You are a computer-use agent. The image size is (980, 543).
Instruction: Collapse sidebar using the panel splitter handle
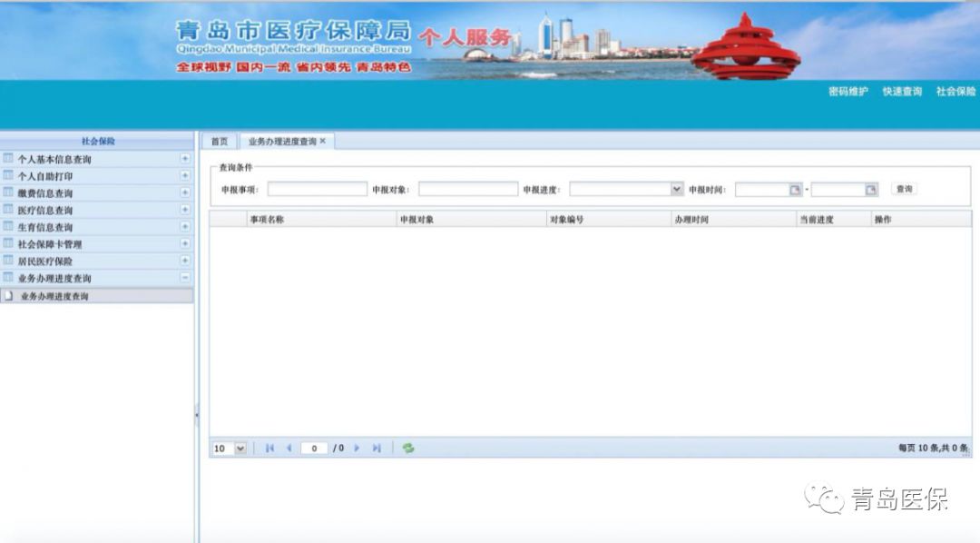click(196, 416)
